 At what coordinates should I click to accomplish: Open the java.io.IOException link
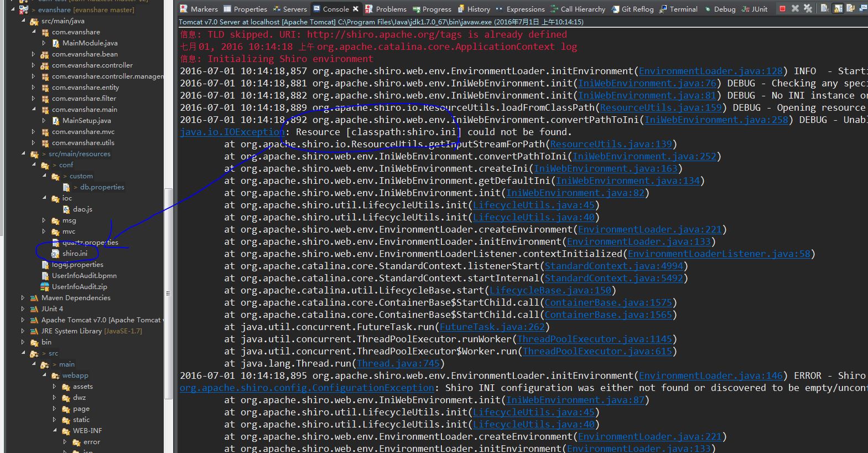point(232,132)
